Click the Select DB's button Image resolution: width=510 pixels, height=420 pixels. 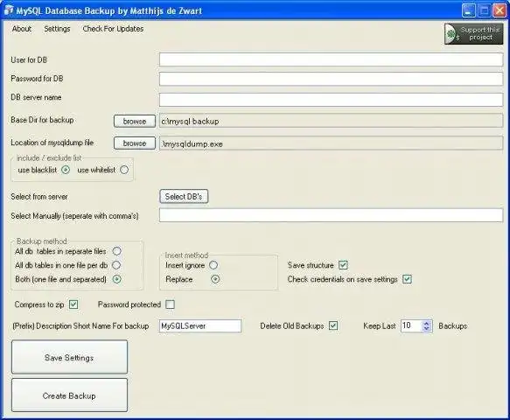tap(184, 197)
